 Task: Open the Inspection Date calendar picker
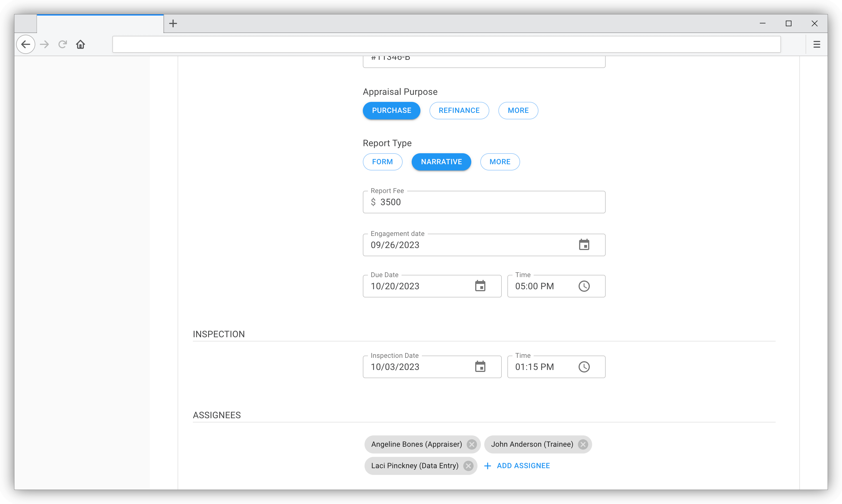480,367
